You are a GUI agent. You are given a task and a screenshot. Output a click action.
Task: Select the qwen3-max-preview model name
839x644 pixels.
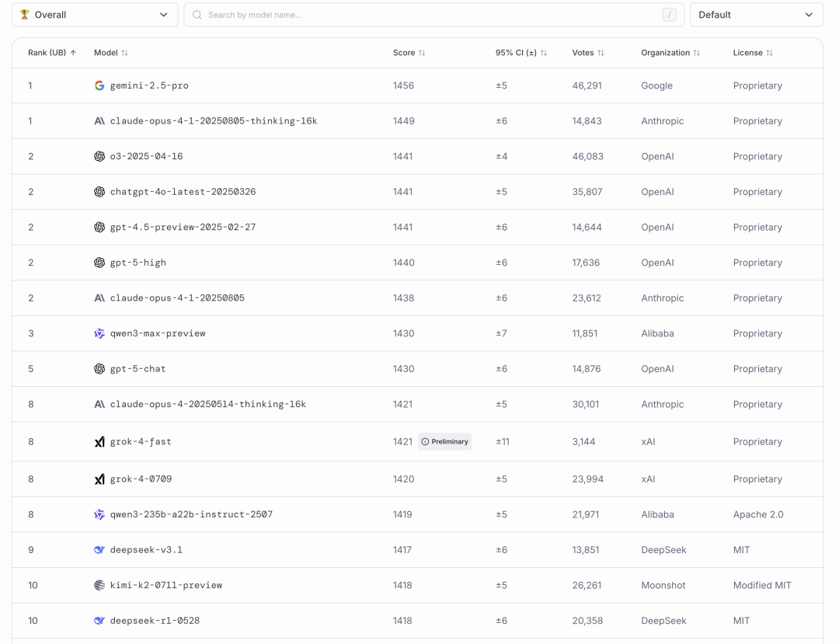[x=158, y=333]
